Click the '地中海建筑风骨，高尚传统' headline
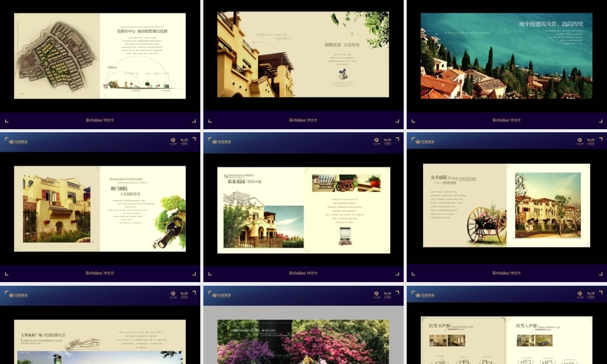The width and height of the screenshot is (607, 364). click(x=551, y=24)
